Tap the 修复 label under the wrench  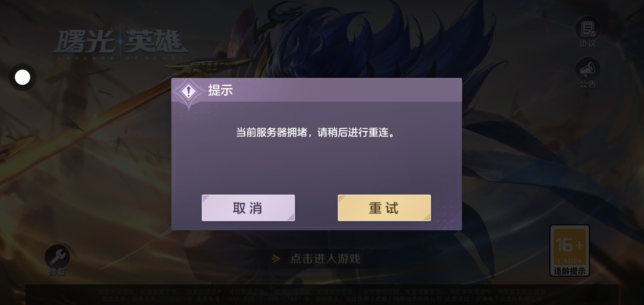(x=57, y=272)
